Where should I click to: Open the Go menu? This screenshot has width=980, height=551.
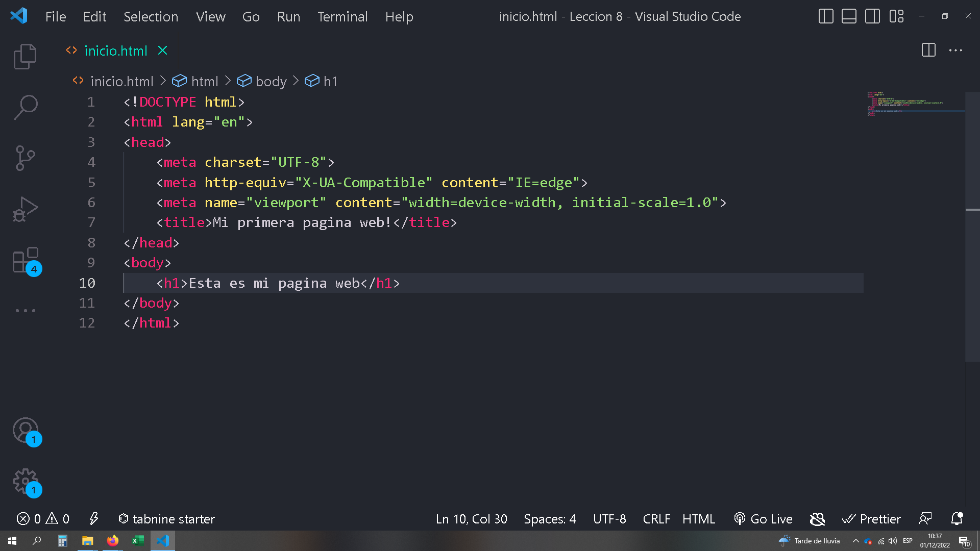click(251, 17)
